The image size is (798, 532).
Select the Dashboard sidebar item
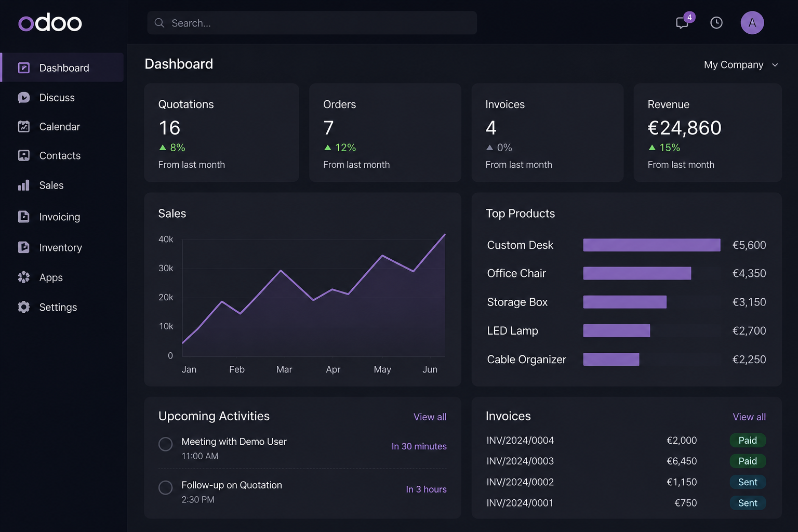click(62, 68)
